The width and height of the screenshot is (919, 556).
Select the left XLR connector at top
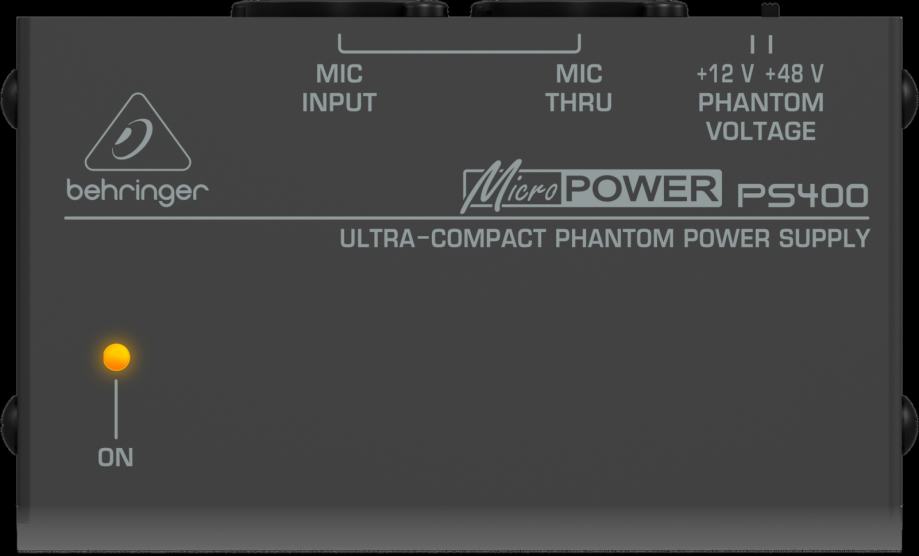tap(339, 8)
